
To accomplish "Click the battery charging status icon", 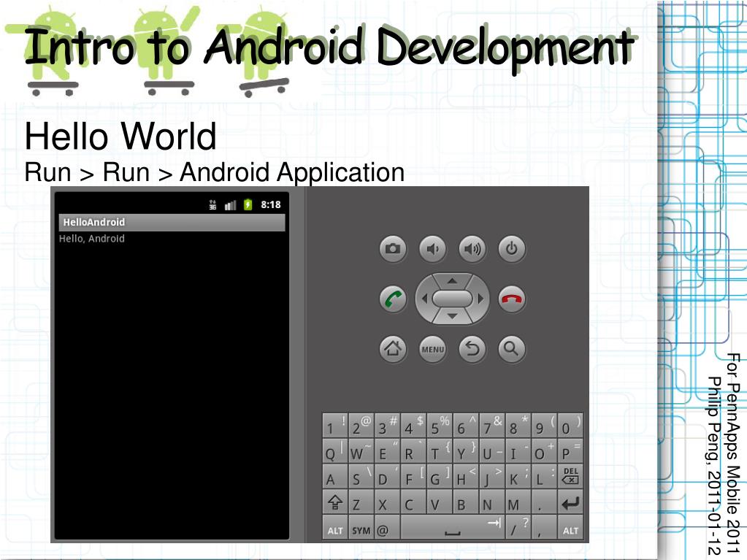I will point(248,204).
